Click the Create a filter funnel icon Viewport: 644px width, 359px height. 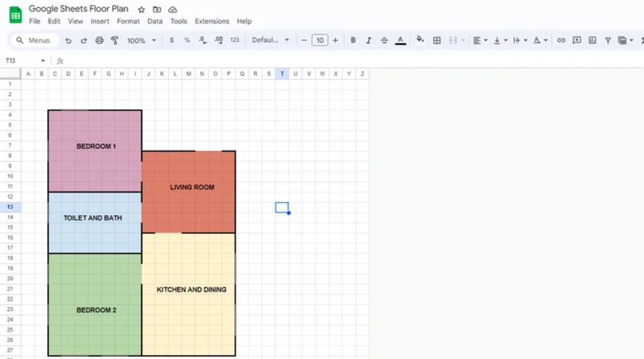pyautogui.click(x=608, y=40)
